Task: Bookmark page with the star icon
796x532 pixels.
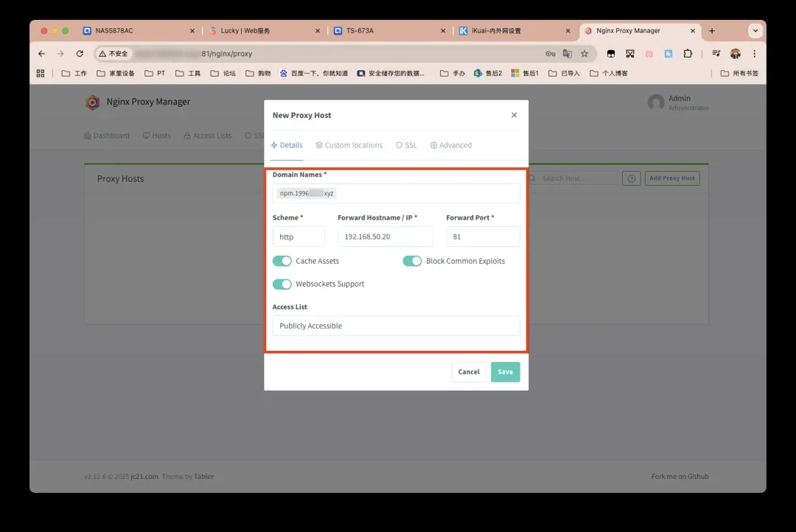Action: pos(584,54)
